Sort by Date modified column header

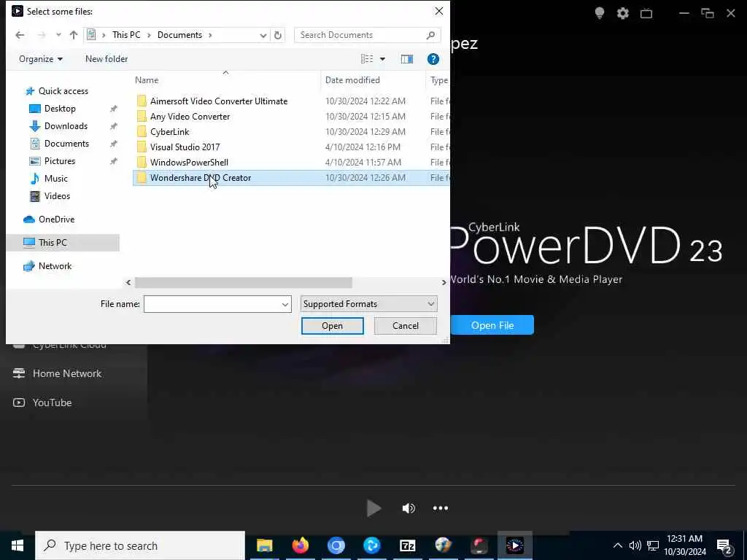point(352,80)
